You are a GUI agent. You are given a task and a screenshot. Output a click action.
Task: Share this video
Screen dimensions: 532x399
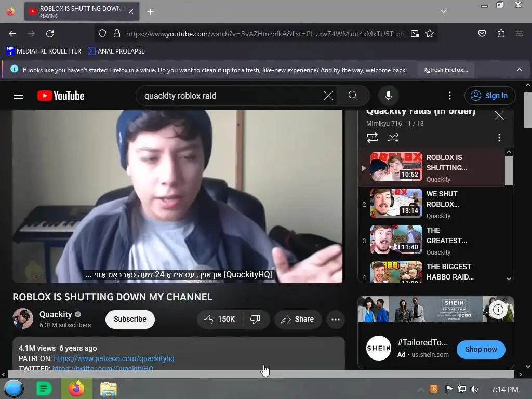pyautogui.click(x=298, y=320)
